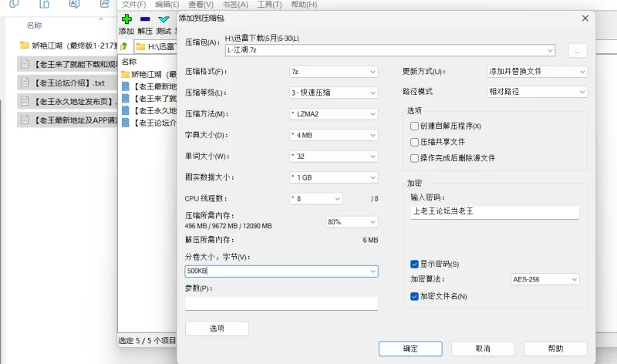Viewport: 617px width, 364px height.
Task: Enable 创建自解压程序 checkbox
Action: (414, 126)
